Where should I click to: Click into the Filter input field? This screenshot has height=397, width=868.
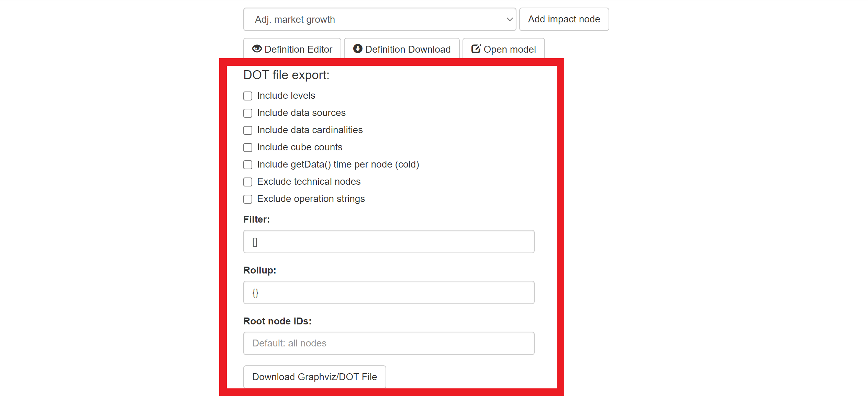click(x=389, y=242)
